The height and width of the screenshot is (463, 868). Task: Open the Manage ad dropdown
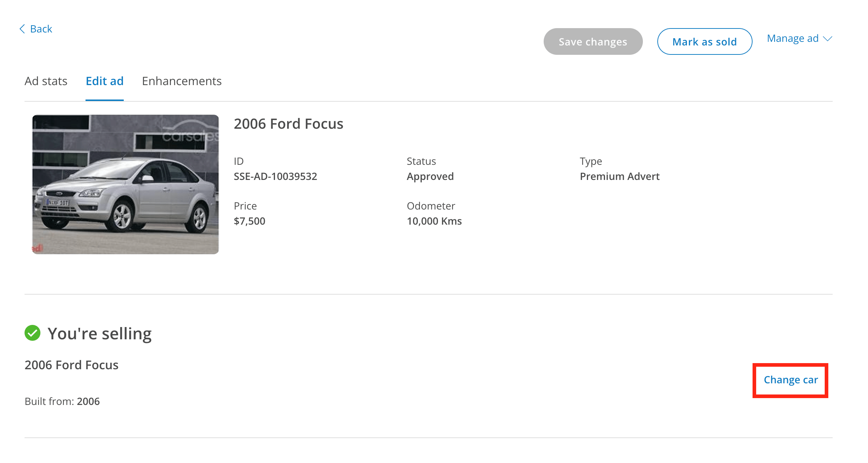793,38
